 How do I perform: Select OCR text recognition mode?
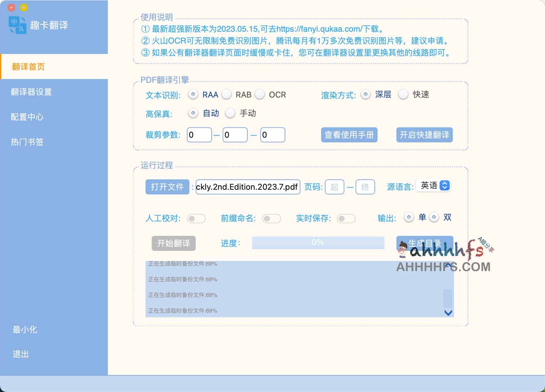(x=260, y=94)
